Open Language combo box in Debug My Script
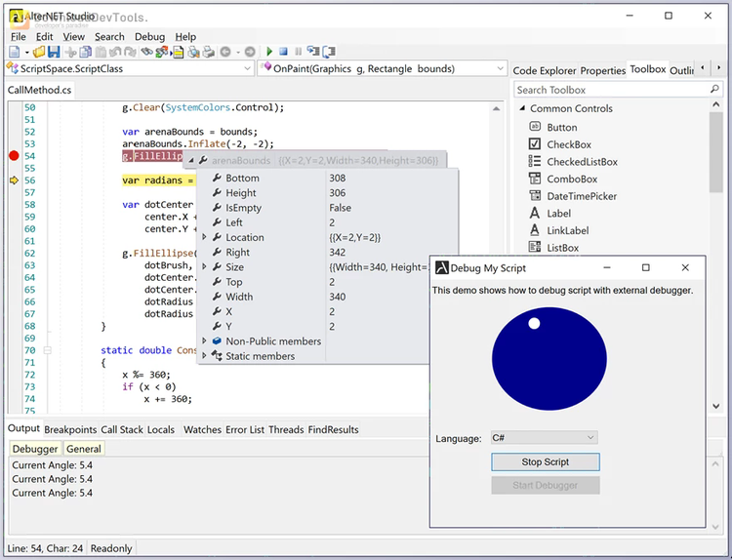This screenshot has width=732, height=560. [544, 438]
